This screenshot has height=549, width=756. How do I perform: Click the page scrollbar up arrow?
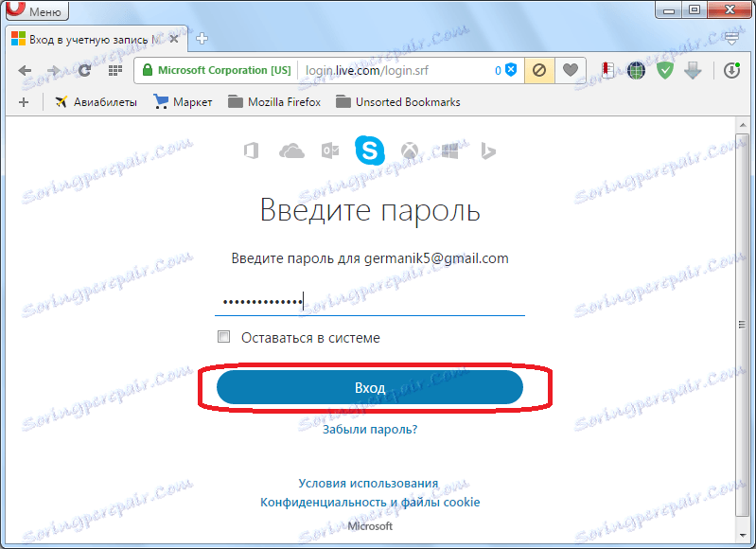743,124
